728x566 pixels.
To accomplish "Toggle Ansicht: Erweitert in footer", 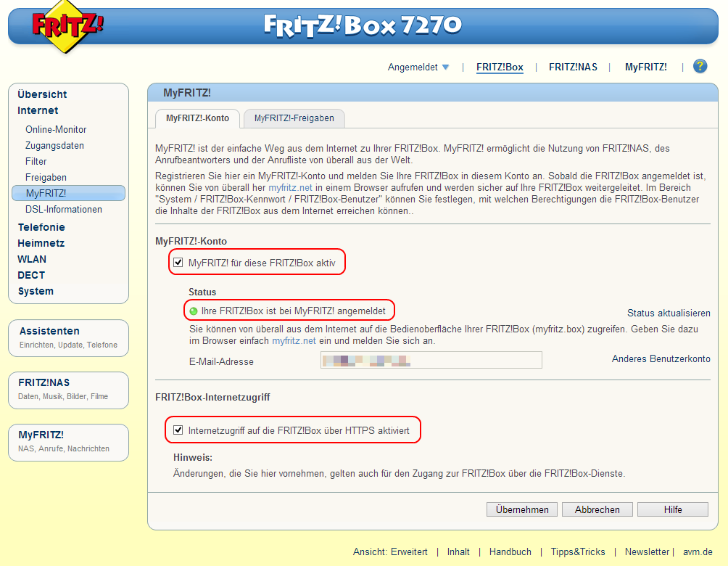I will pyautogui.click(x=390, y=552).
